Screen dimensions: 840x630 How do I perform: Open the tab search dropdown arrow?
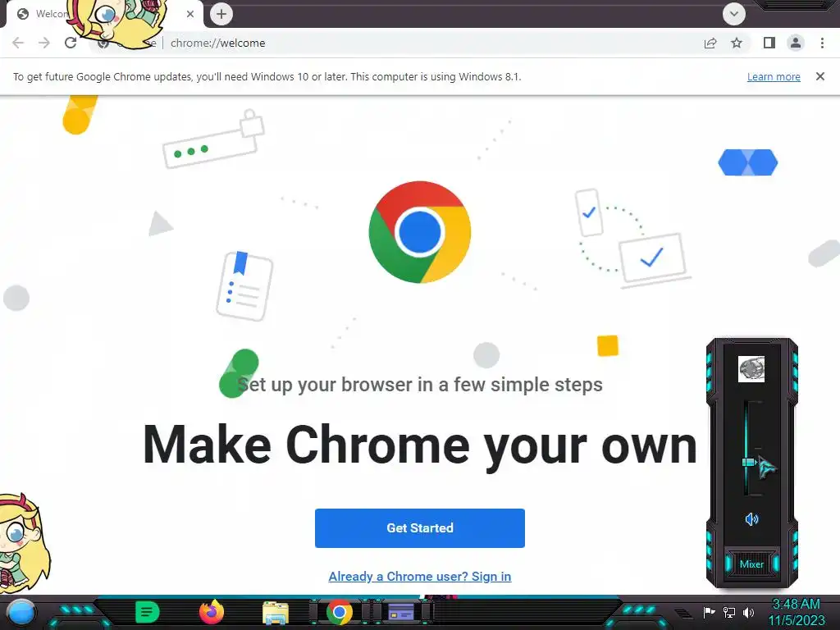[734, 14]
